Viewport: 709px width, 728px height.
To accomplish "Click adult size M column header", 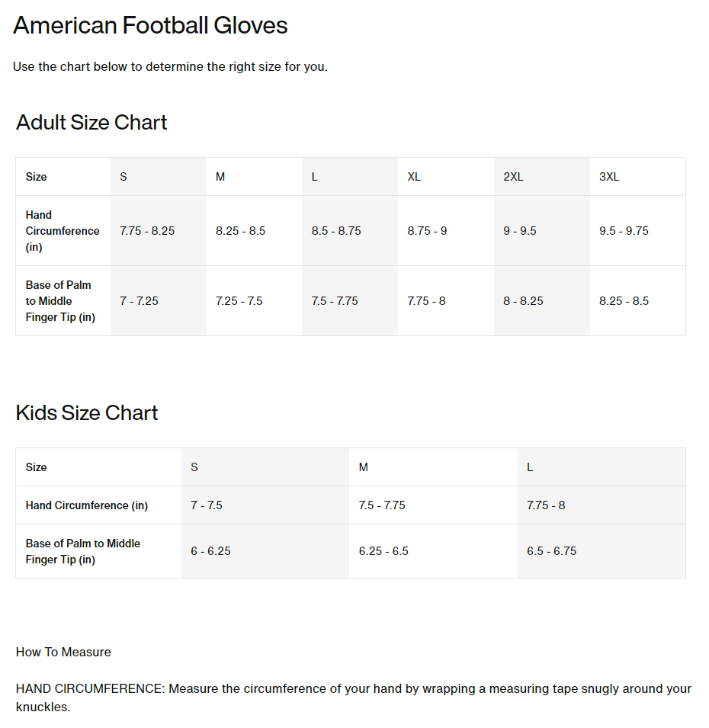I will click(x=254, y=177).
